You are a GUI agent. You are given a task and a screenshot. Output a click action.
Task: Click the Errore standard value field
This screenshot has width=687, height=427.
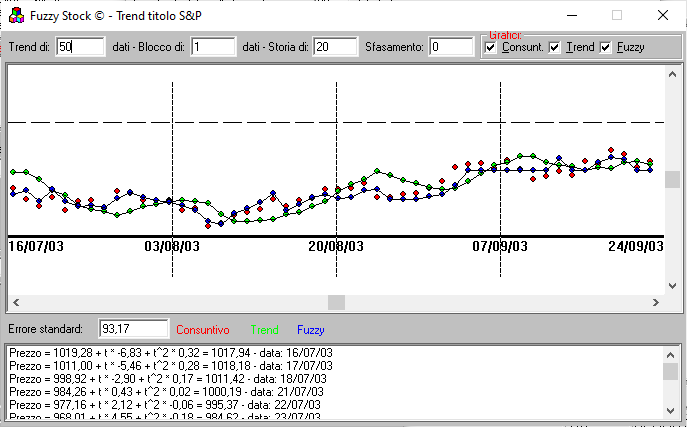click(133, 329)
